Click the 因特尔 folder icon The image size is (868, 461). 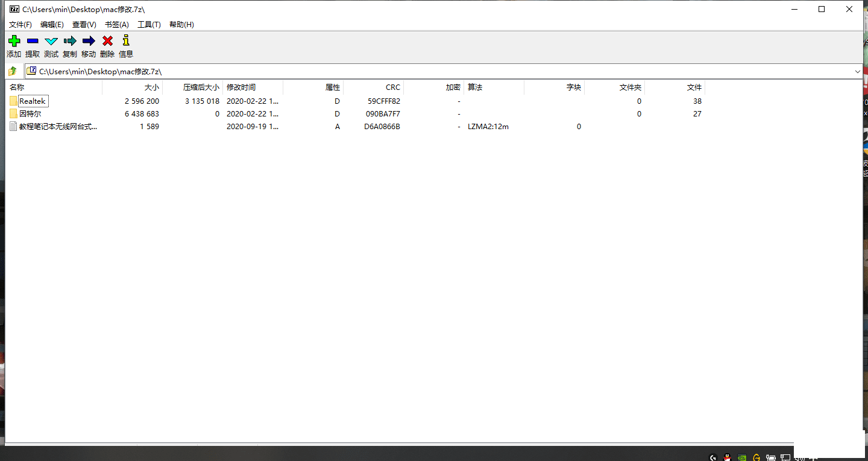tap(13, 114)
